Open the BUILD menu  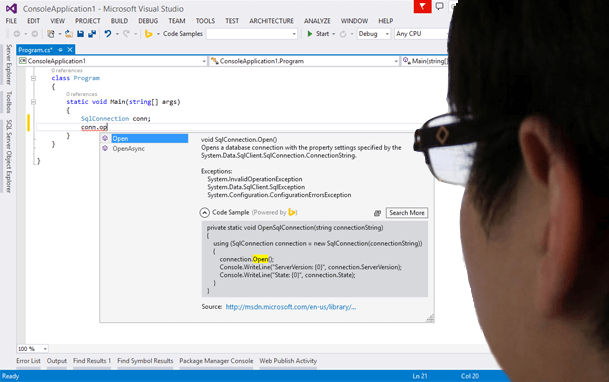(119, 21)
